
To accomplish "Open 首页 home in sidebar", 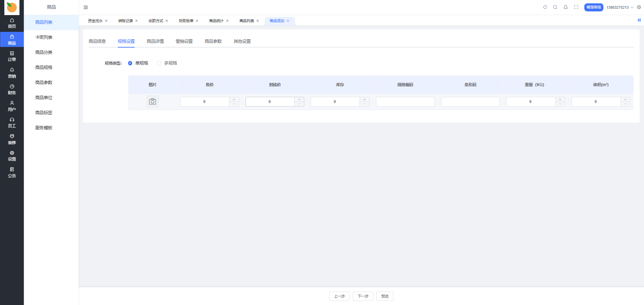I will point(12,23).
